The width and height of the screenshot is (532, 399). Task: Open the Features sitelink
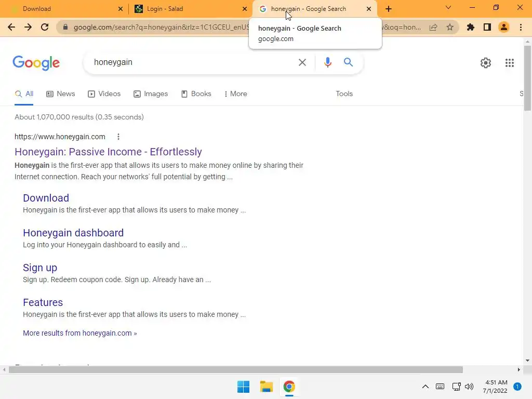pos(43,302)
